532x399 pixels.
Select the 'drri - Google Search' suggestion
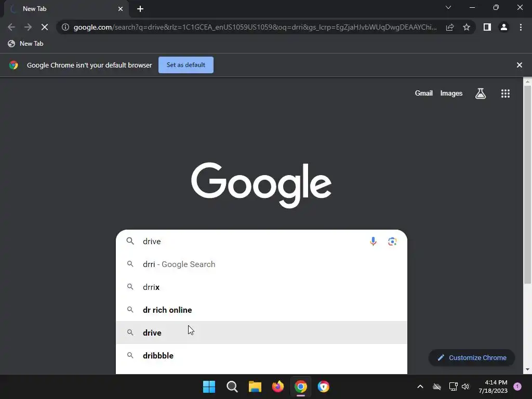[261, 264]
